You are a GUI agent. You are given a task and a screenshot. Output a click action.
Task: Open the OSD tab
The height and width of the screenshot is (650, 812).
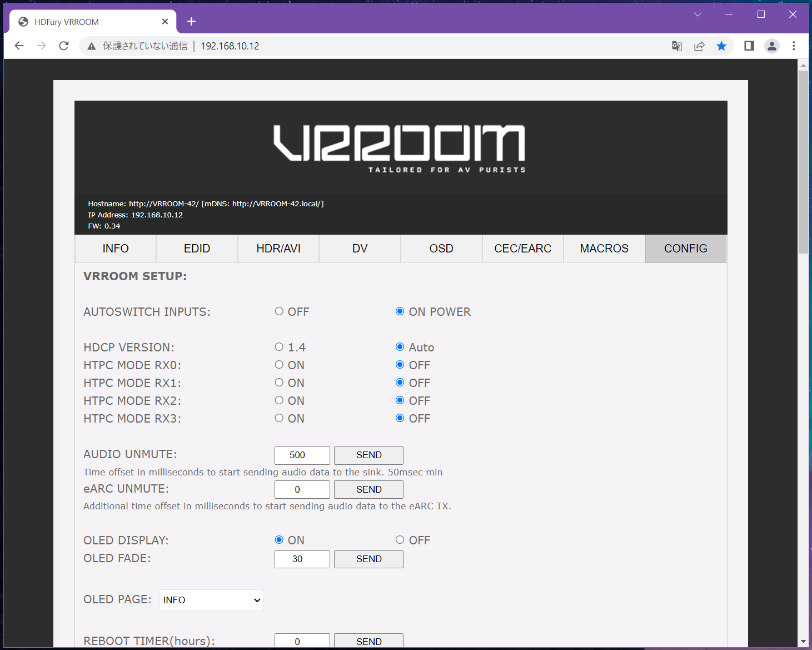tap(441, 249)
